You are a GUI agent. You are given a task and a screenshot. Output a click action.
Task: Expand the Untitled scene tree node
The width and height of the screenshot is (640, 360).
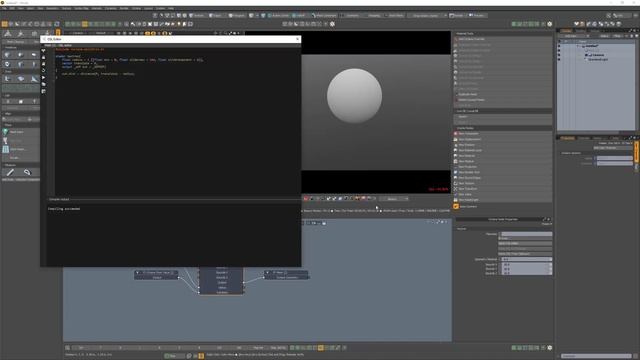578,46
